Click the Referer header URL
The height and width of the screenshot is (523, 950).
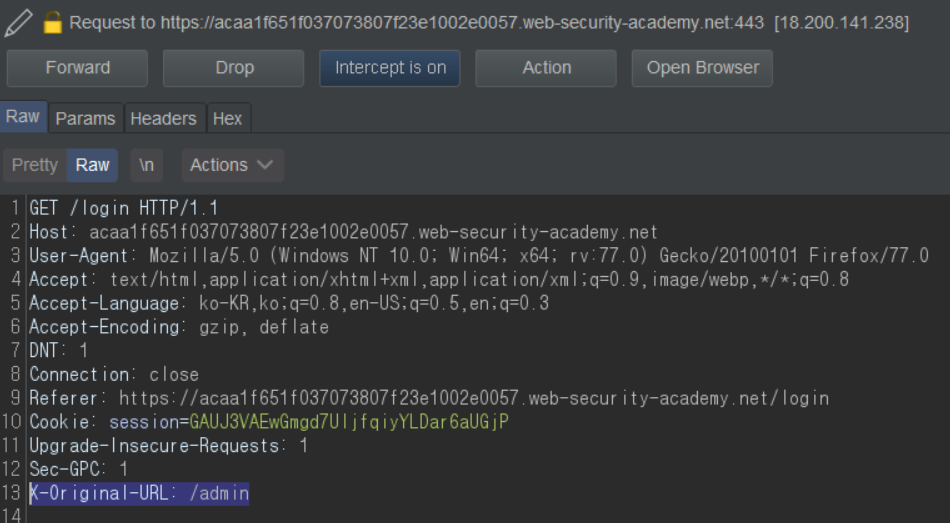coord(474,398)
